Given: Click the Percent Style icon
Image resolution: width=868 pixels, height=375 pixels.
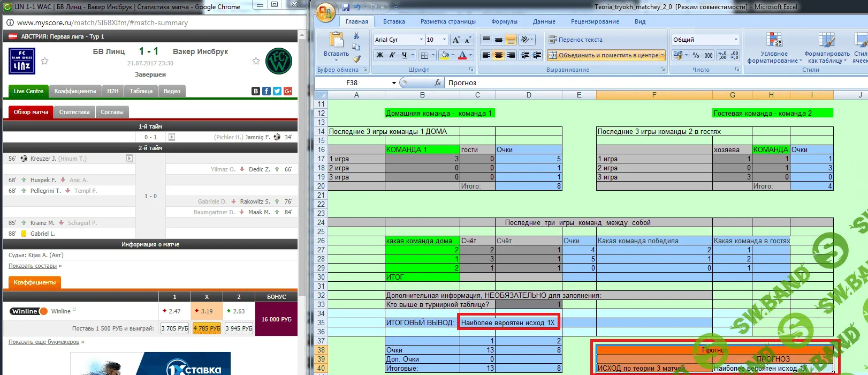Looking at the screenshot, I should coord(696,55).
